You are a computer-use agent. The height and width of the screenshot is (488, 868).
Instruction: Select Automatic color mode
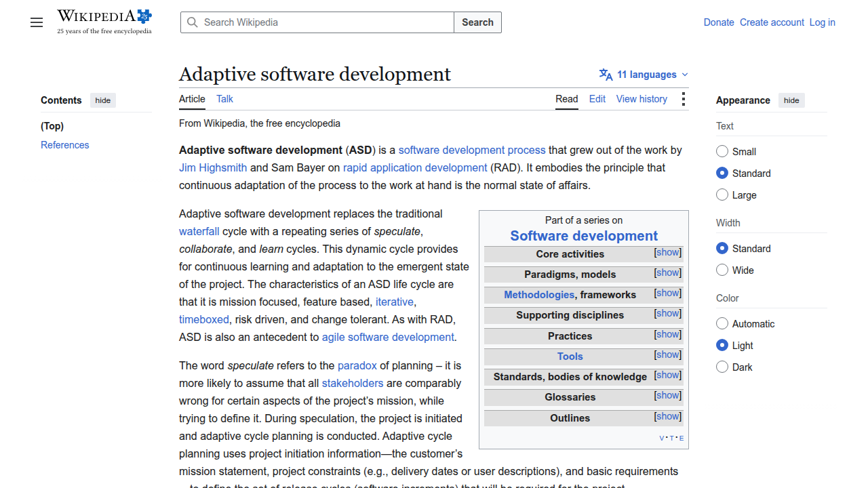pyautogui.click(x=722, y=323)
